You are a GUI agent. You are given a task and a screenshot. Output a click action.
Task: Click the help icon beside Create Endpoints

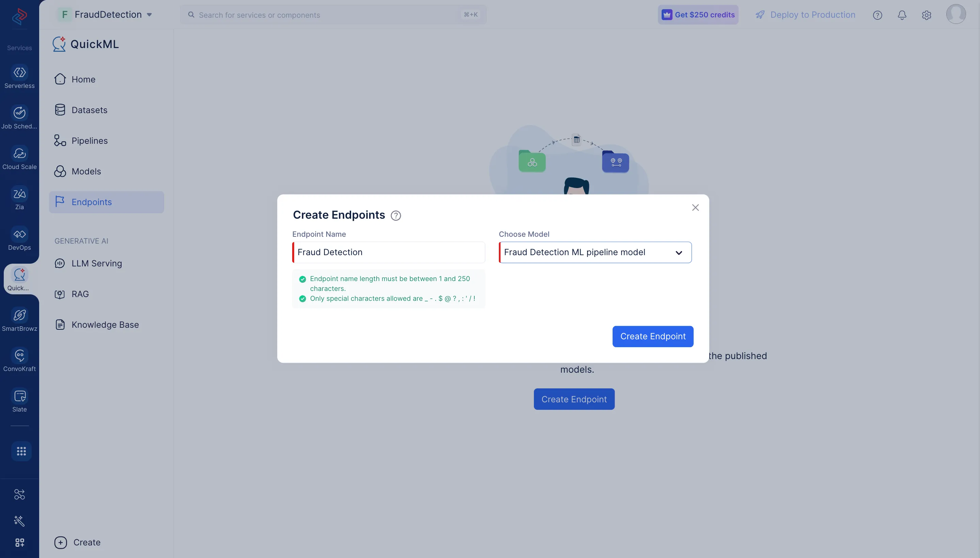point(396,216)
